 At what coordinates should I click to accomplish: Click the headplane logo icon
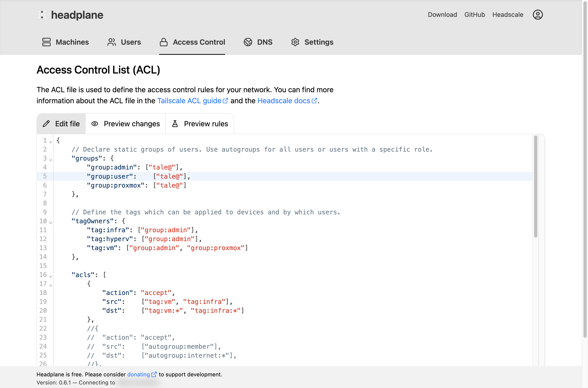click(x=42, y=15)
